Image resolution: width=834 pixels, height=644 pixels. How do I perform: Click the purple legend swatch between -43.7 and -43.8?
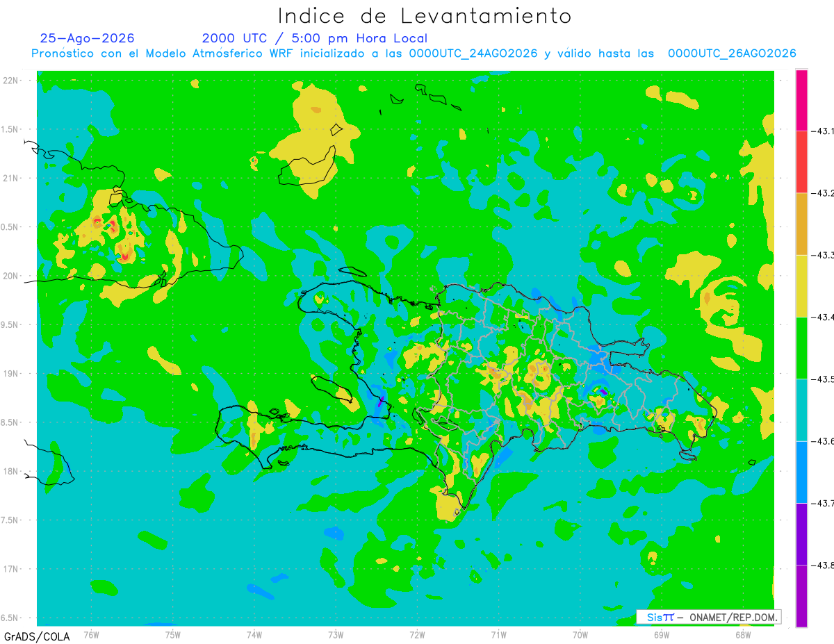click(x=801, y=534)
